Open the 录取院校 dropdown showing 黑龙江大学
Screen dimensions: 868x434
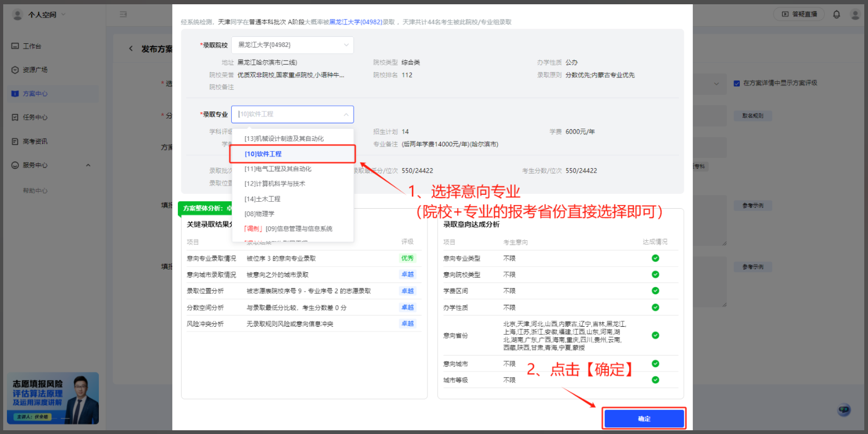pos(292,45)
